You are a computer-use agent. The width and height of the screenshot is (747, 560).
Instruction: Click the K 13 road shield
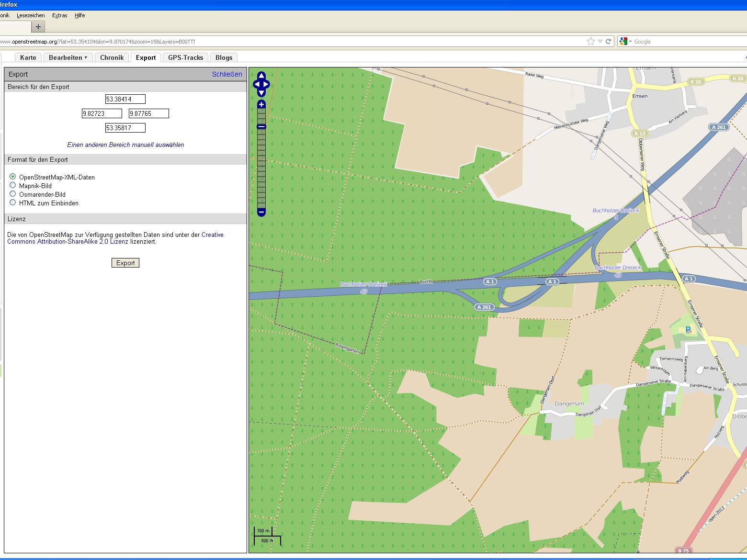pyautogui.click(x=640, y=133)
